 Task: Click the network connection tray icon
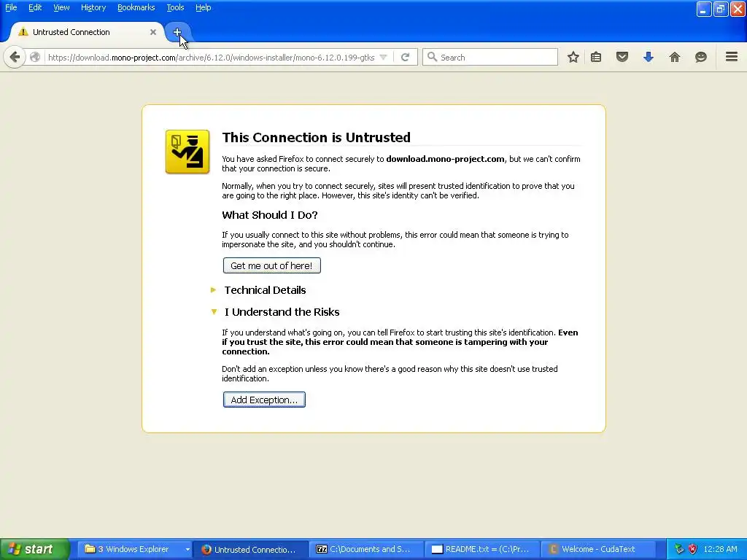coord(679,549)
